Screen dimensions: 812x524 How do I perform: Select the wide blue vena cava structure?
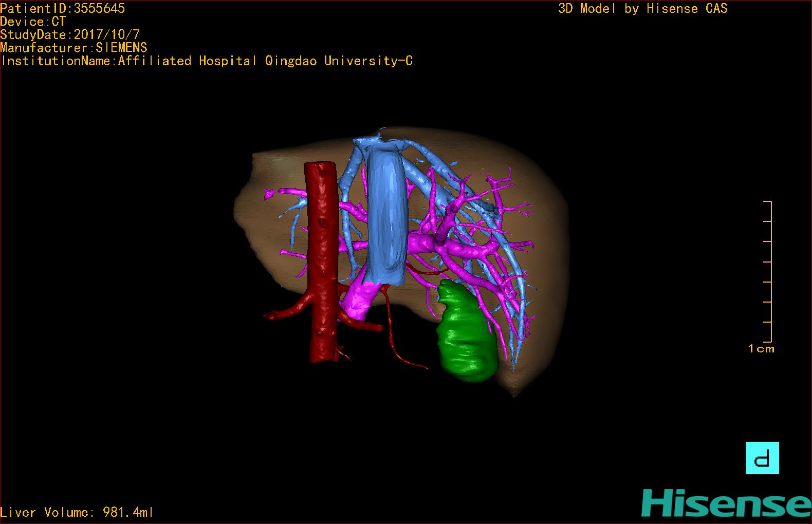[x=386, y=213]
